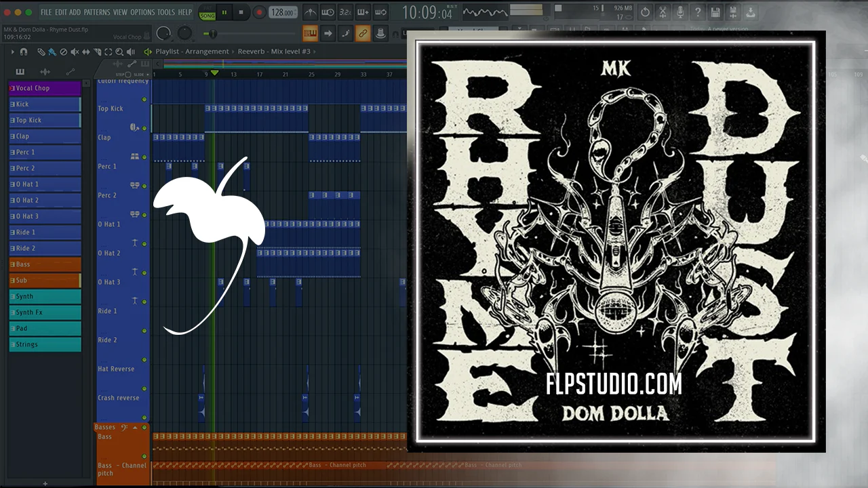Click the Playlist - Arrangement breadcrumb

[193, 52]
